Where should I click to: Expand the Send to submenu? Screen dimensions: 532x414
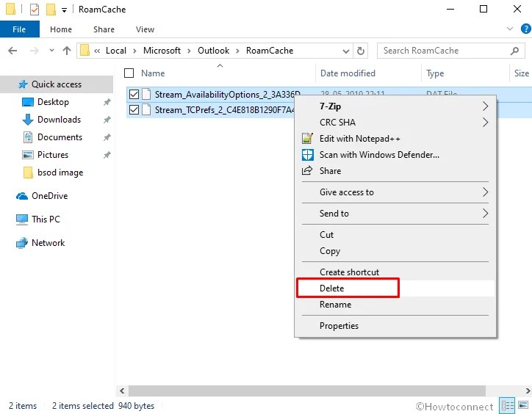(395, 214)
